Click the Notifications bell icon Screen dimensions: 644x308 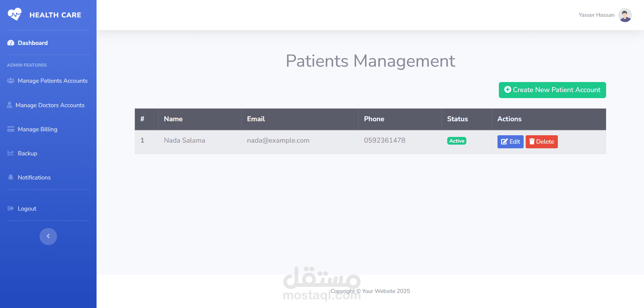11,177
